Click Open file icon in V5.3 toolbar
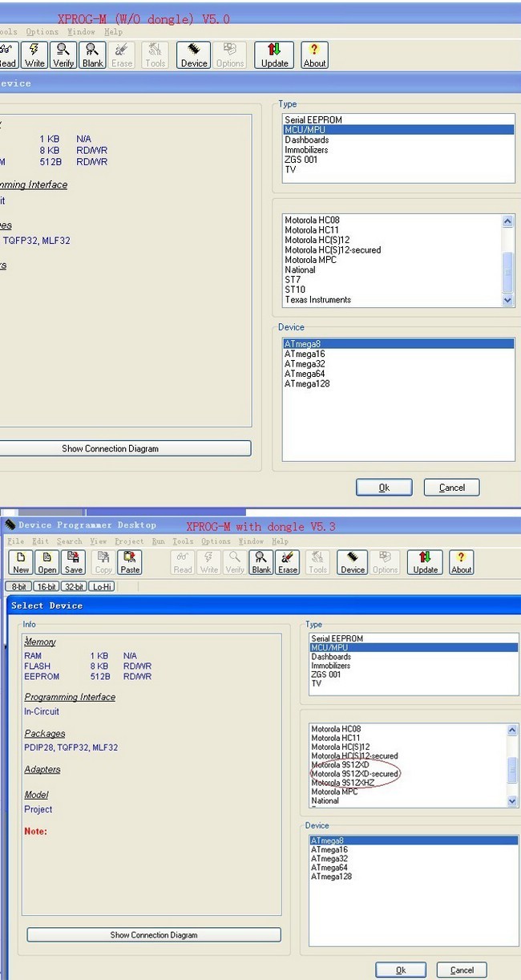The width and height of the screenshot is (521, 980). coord(47,562)
